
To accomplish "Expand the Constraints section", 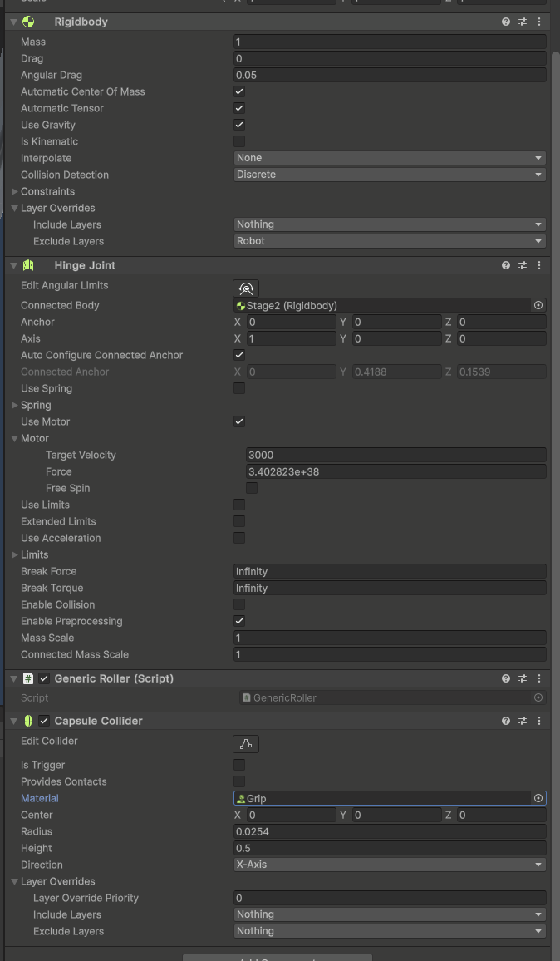I will click(x=15, y=191).
